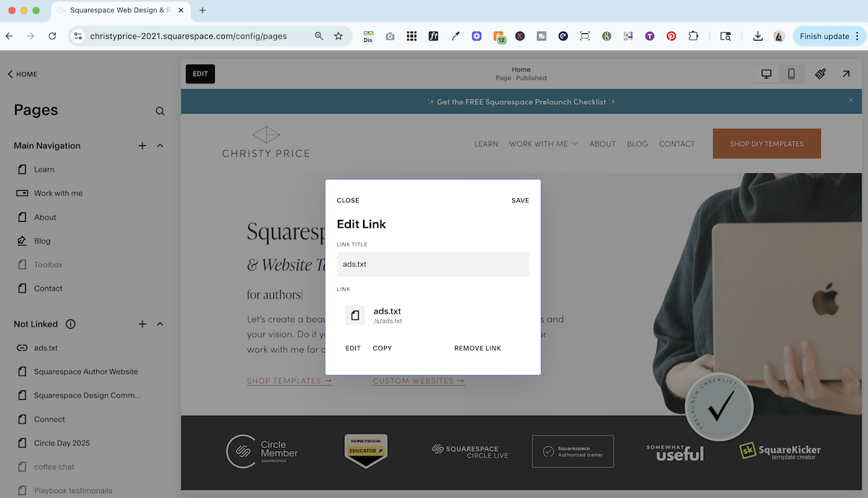This screenshot has width=868, height=498.
Task: Dismiss the announcement bar with X
Action: click(x=851, y=100)
